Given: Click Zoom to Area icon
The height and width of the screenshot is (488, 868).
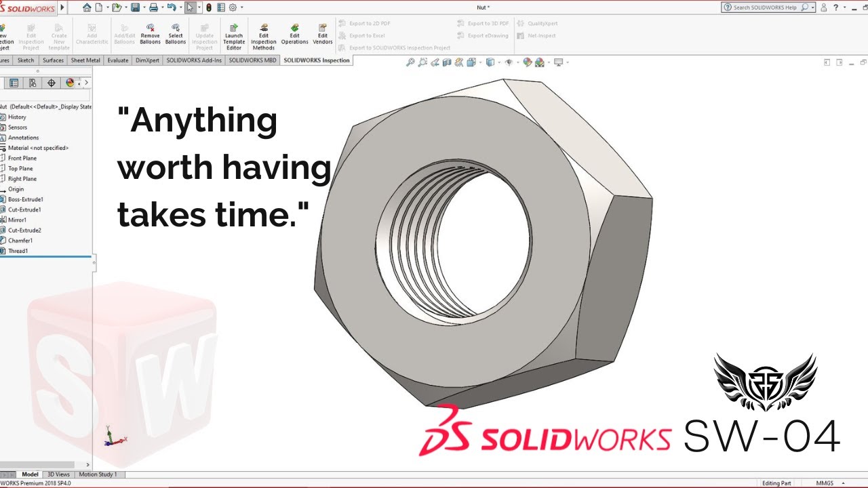Looking at the screenshot, I should click(422, 62).
